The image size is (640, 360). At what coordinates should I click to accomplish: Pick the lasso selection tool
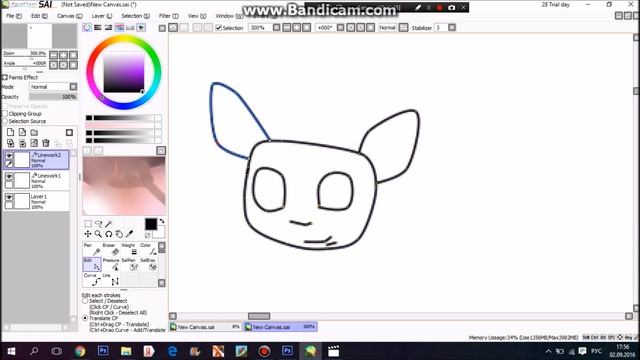98,224
